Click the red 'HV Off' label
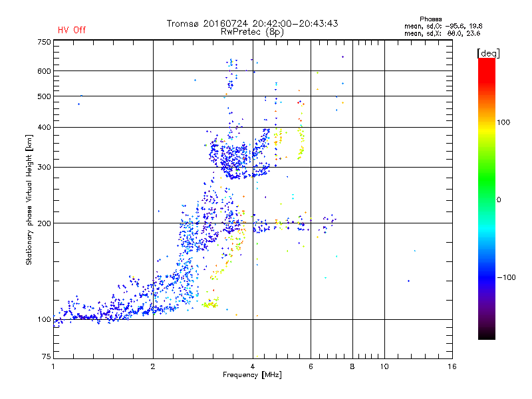This screenshot has width=532, height=399. pyautogui.click(x=72, y=30)
